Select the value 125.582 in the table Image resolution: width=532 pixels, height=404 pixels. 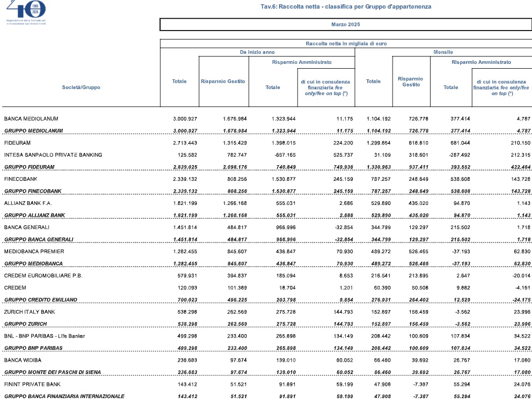coord(187,155)
